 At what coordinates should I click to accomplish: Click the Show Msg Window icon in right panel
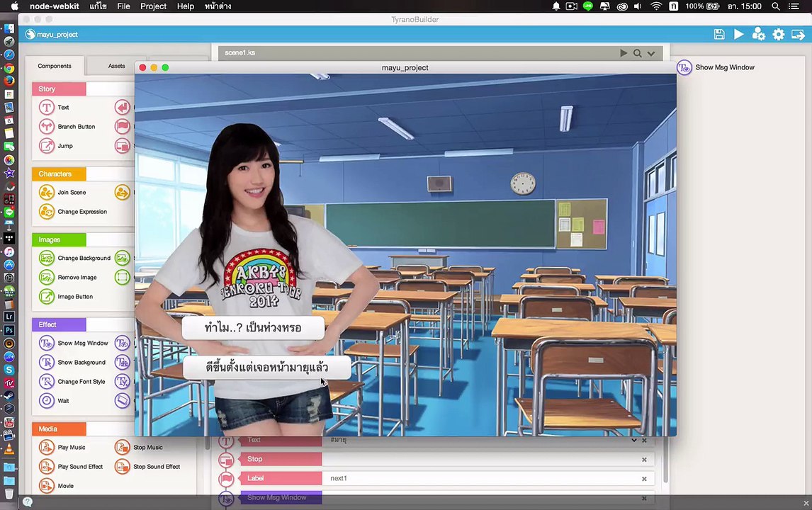click(684, 67)
